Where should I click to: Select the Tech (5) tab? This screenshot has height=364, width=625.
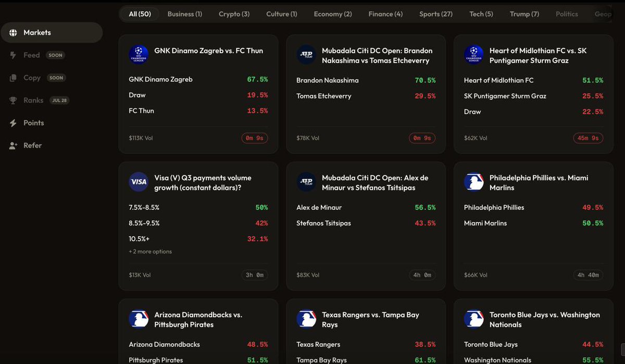click(481, 14)
